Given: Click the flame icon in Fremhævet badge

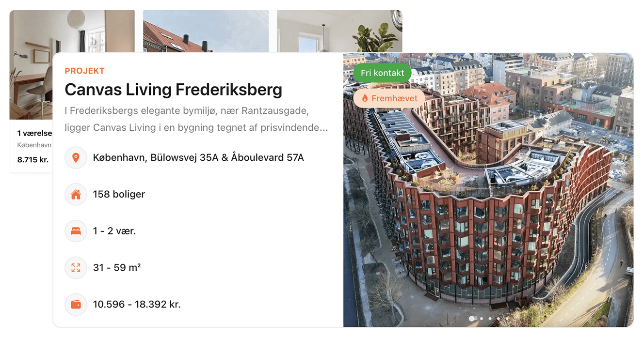Looking at the screenshot, I should tap(365, 98).
